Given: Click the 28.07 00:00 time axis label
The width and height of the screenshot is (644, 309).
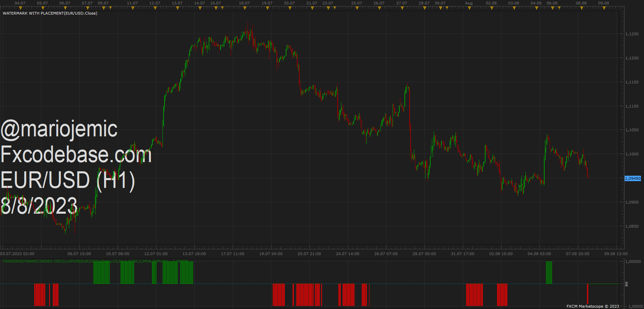Looking at the screenshot, I should coord(424,254).
